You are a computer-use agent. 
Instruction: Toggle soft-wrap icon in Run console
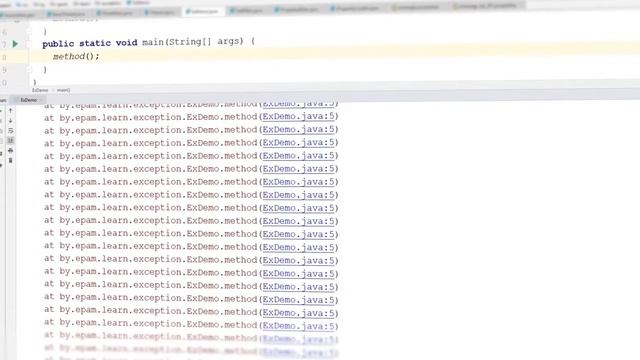pyautogui.click(x=11, y=131)
